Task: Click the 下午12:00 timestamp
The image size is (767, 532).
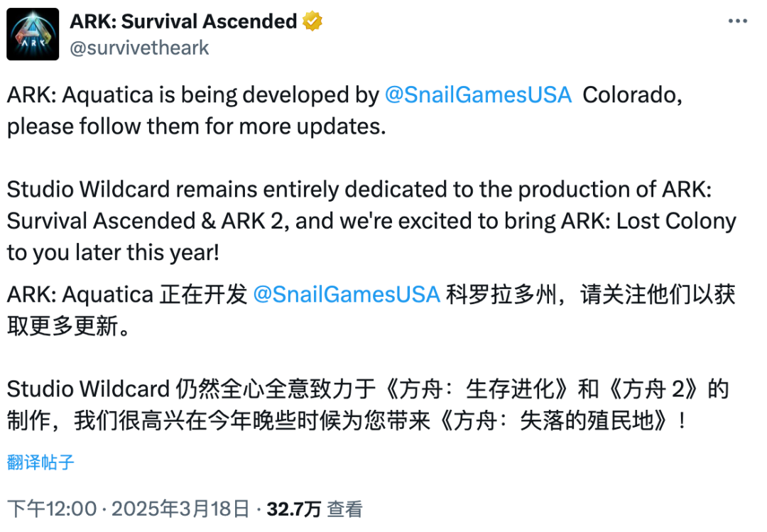Action: [53, 509]
